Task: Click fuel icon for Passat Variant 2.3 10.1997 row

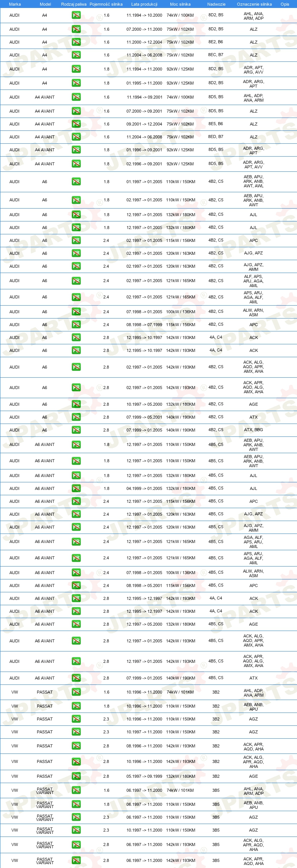Action: (x=76, y=830)
